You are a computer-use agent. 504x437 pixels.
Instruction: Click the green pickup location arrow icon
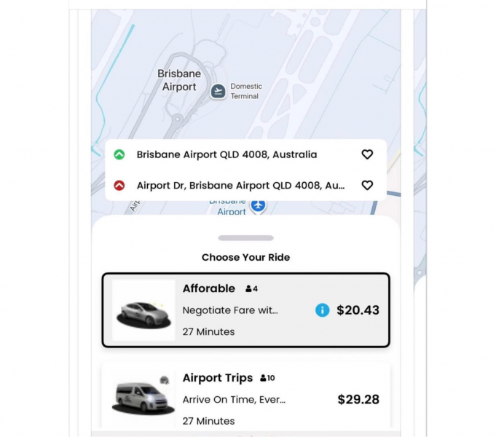tap(119, 154)
